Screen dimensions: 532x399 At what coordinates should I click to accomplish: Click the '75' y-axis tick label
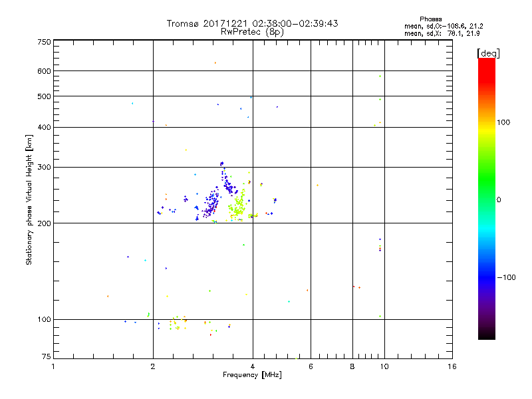coord(47,356)
